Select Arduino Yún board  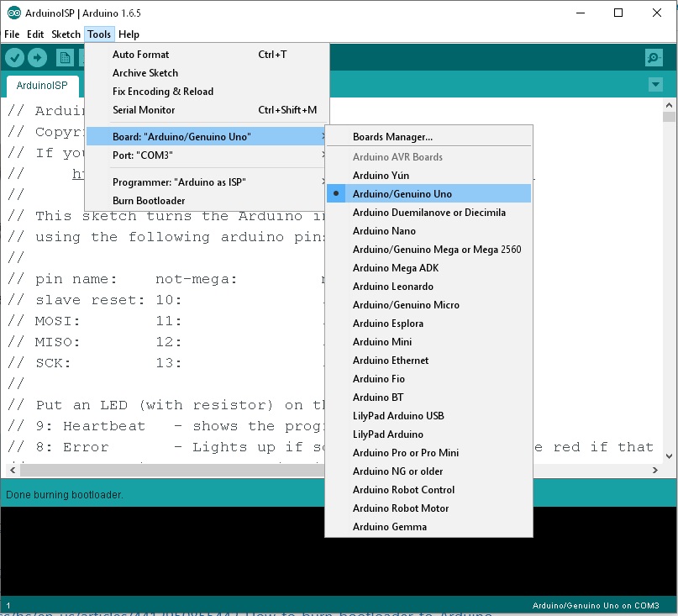(428, 175)
